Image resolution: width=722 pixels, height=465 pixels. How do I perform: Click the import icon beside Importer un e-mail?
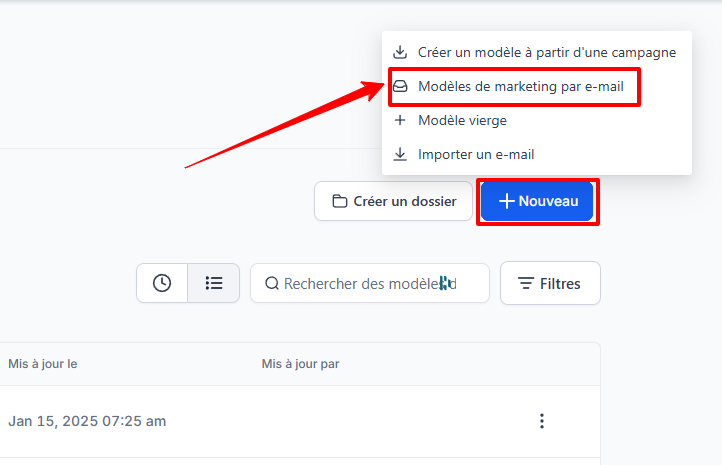400,154
